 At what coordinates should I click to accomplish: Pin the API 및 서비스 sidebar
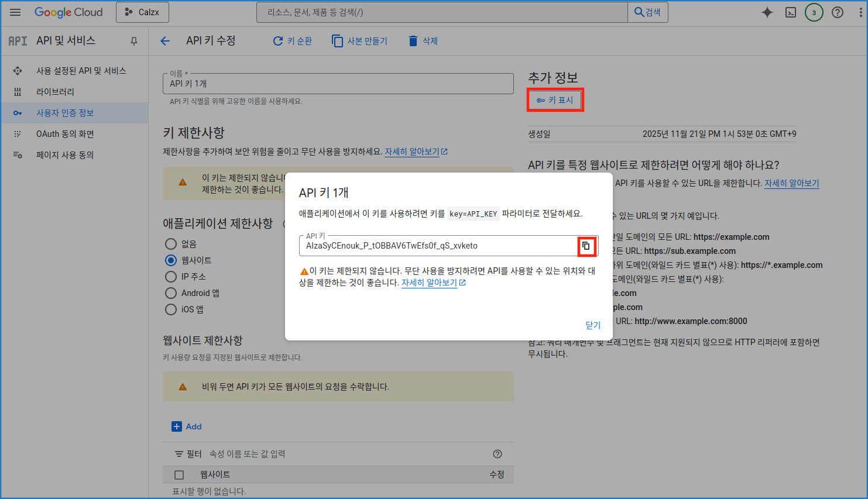pos(134,41)
